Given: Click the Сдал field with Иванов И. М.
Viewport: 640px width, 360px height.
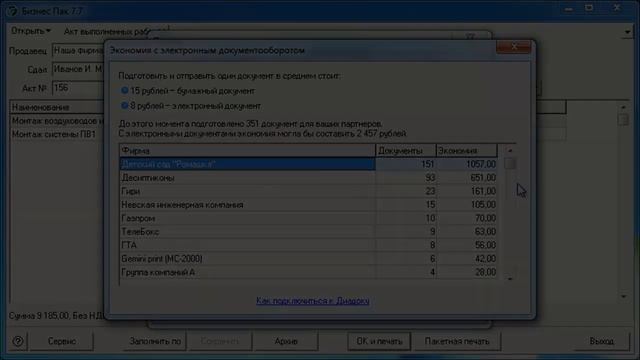Looking at the screenshot, I should click(x=78, y=69).
